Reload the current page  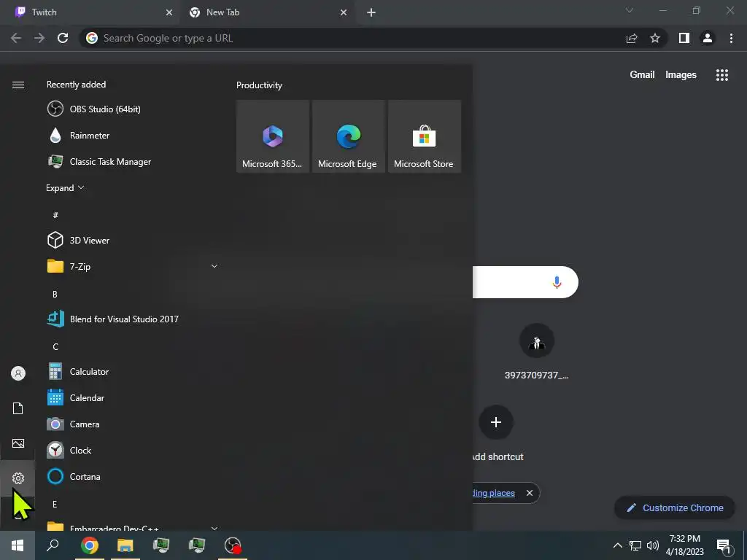63,38
